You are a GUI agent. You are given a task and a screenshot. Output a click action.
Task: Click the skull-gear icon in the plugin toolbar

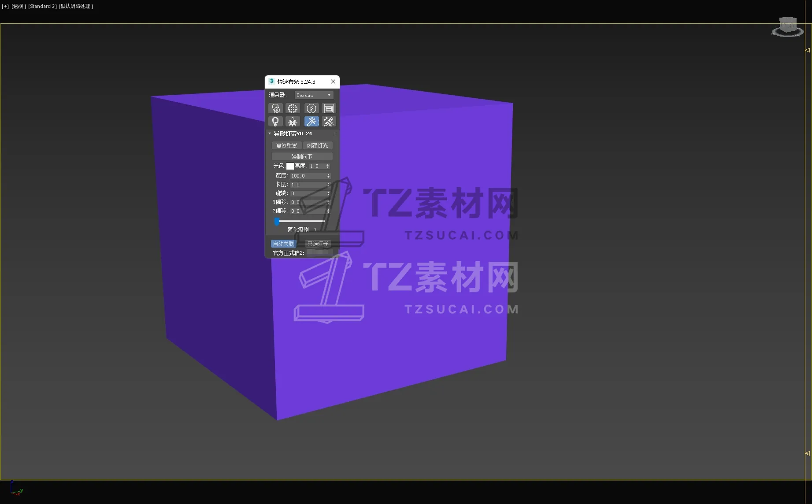point(276,108)
